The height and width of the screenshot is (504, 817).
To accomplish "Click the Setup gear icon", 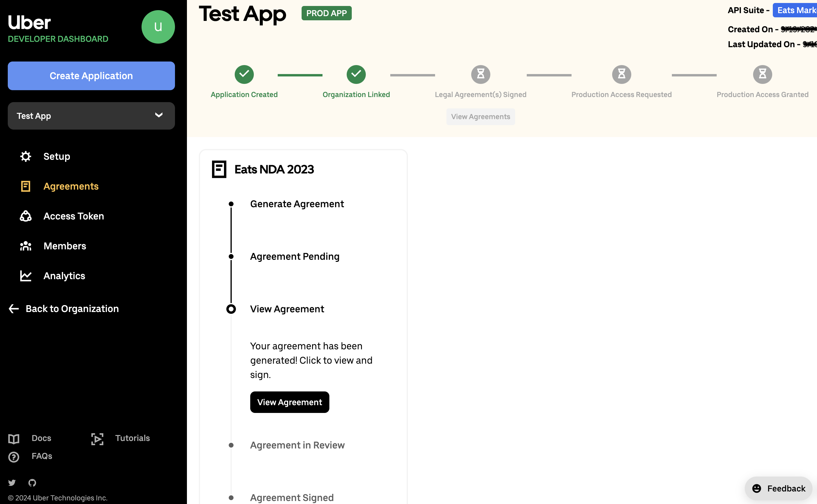I will (25, 156).
